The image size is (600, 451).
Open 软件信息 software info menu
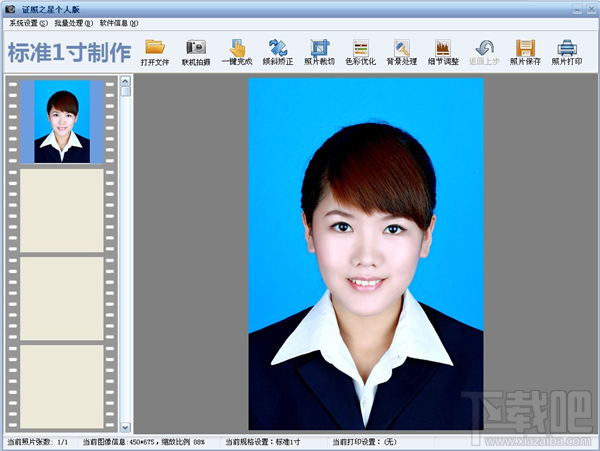tap(119, 23)
